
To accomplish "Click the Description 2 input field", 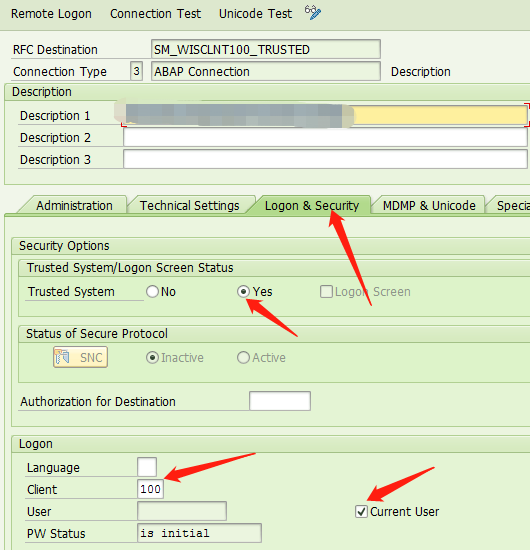I will (x=325, y=137).
